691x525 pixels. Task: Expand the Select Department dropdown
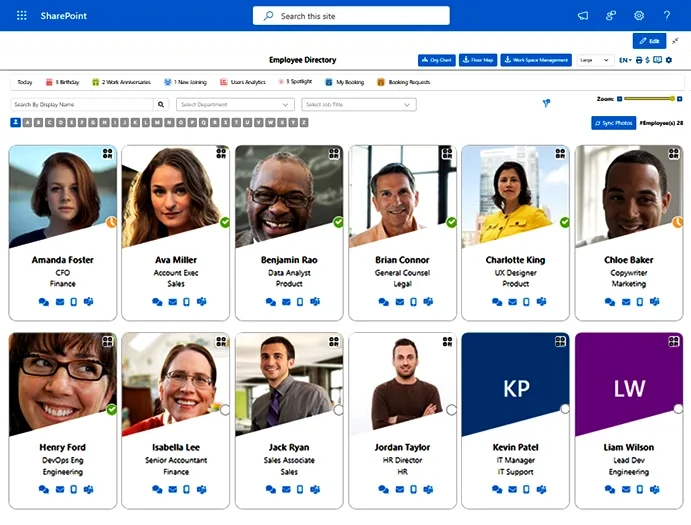click(234, 104)
